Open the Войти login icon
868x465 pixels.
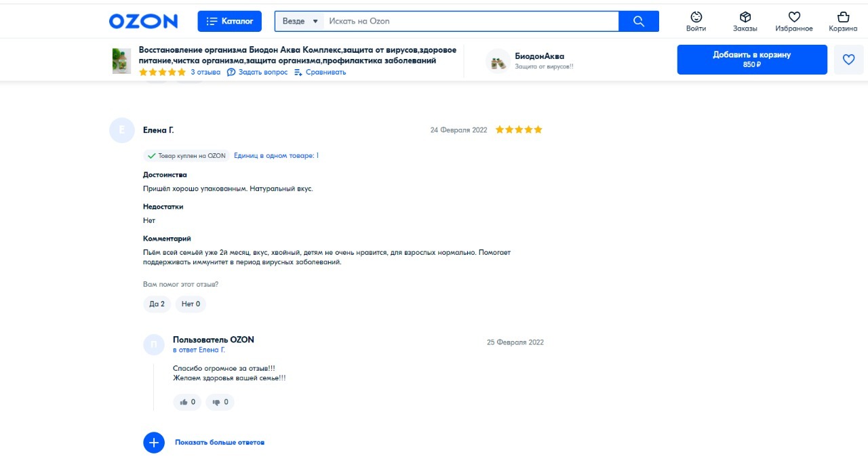point(696,21)
